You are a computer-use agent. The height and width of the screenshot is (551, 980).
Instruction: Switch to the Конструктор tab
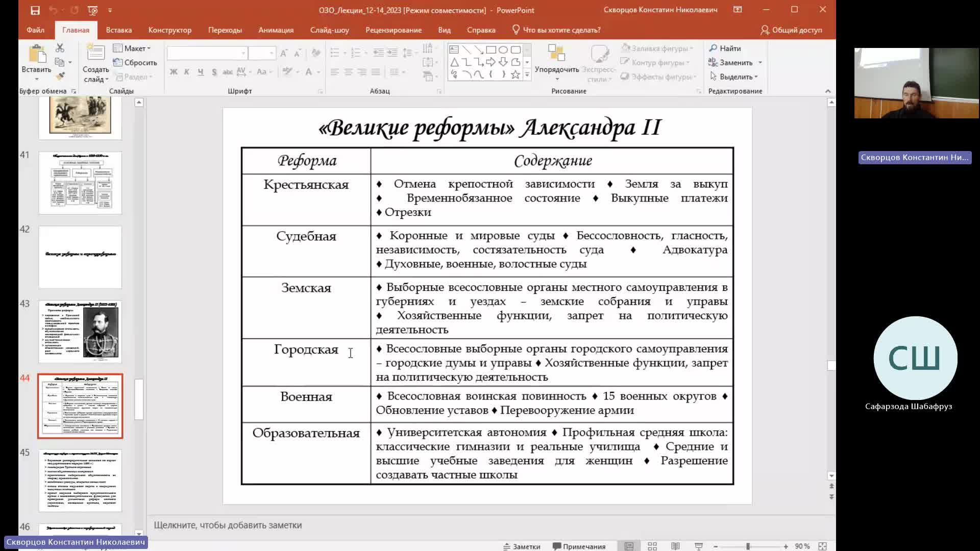pos(170,30)
